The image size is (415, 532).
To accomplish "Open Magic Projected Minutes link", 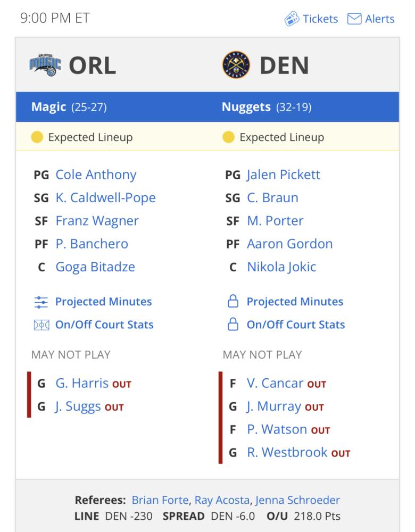I will [x=104, y=302].
